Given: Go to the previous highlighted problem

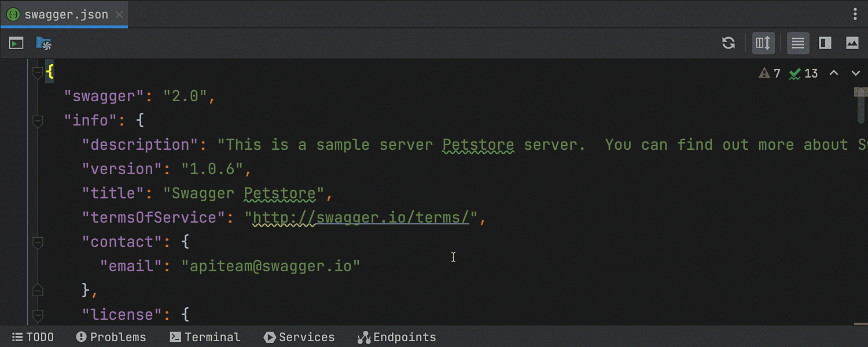Looking at the screenshot, I should [x=834, y=73].
